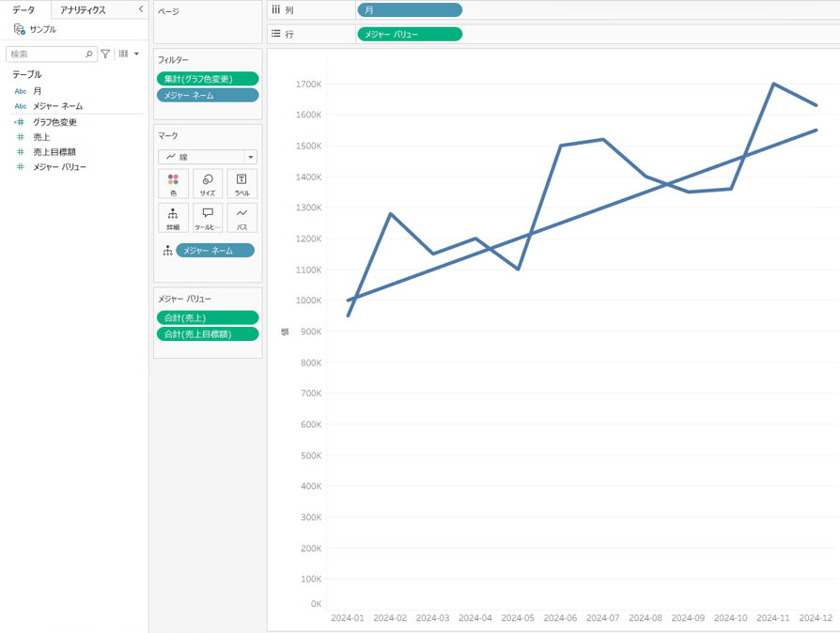840x633 pixels.
Task: Click the サンプル data source icon
Action: (20, 29)
